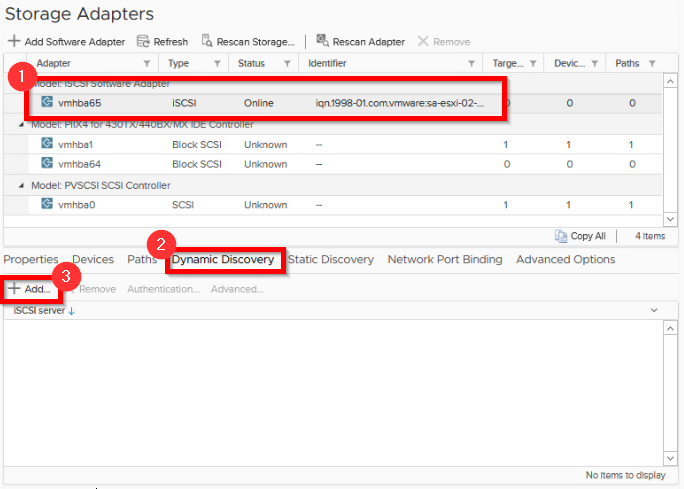This screenshot has height=489, width=684.
Task: Click the iSCSI server list scroll-down arrow
Action: pyautogui.click(x=670, y=458)
